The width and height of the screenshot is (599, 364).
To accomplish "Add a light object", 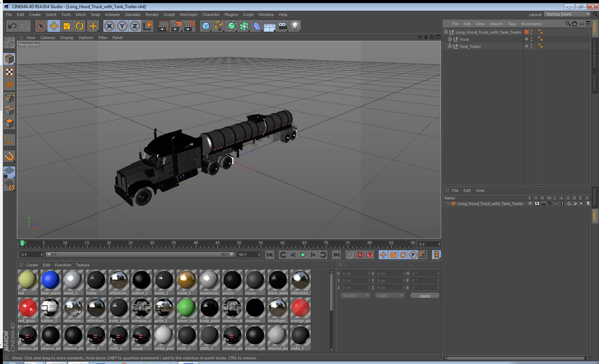I will click(x=295, y=26).
